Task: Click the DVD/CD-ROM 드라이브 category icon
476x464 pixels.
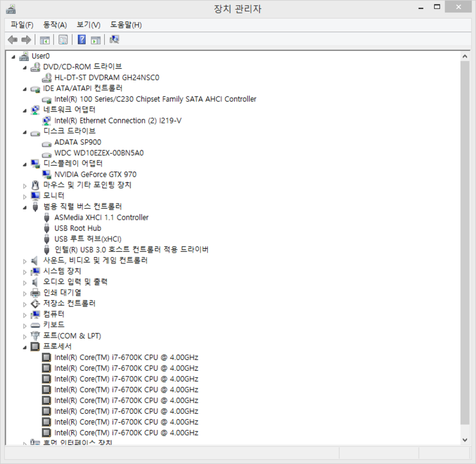Action: coord(35,67)
